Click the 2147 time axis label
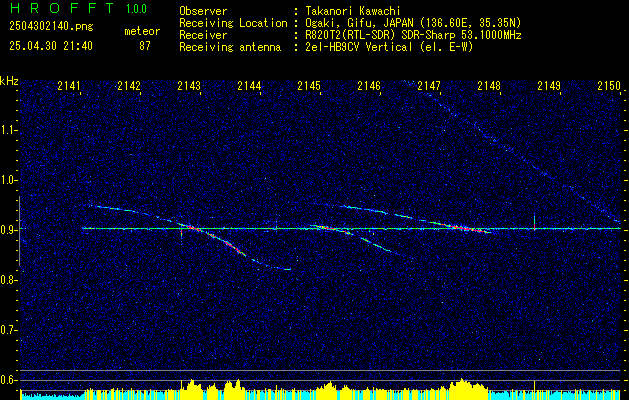This screenshot has width=629, height=400. (429, 86)
